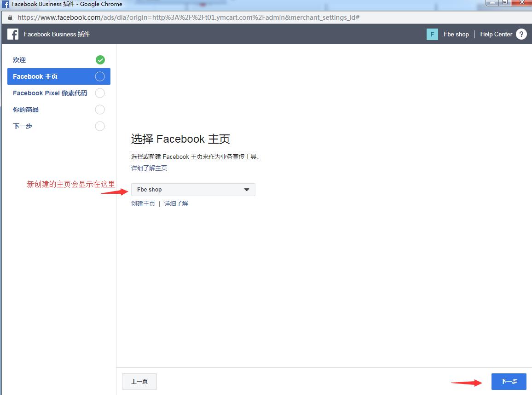532x395 pixels.
Task: Click the Facebook logo in header
Action: (13, 34)
